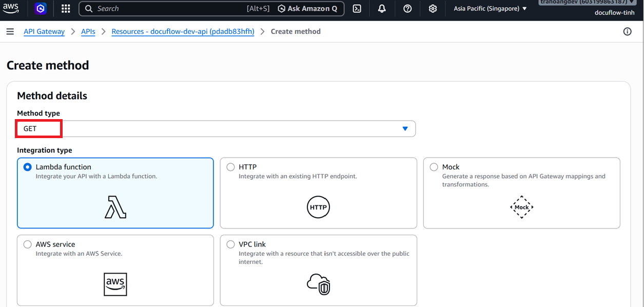644x307 pixels.
Task: Click the Method details section title
Action: pyautogui.click(x=52, y=96)
